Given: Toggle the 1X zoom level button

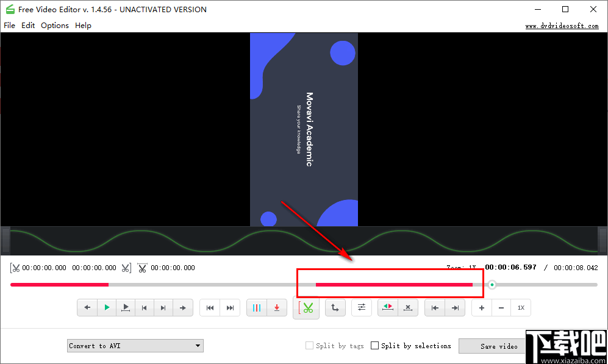Looking at the screenshot, I should click(521, 307).
